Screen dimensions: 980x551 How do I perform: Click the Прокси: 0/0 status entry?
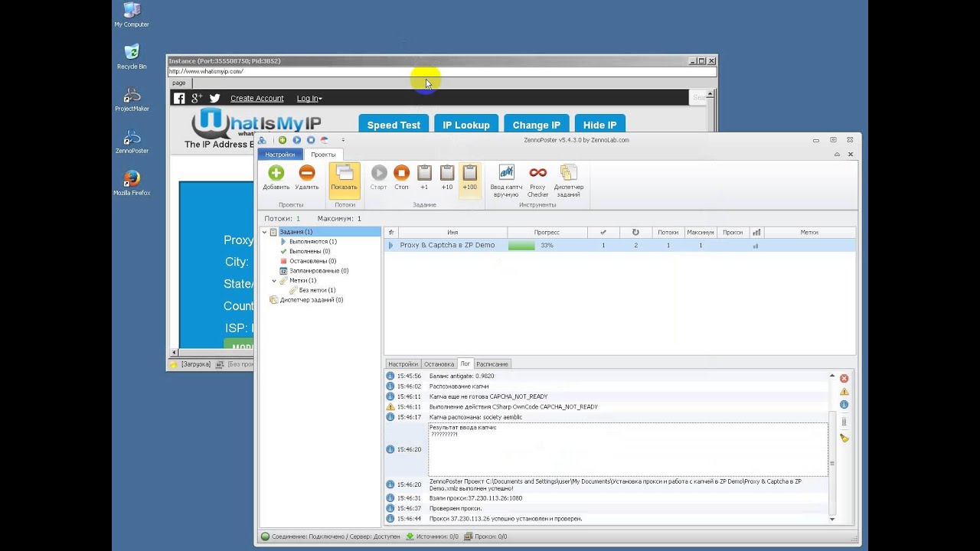485,536
